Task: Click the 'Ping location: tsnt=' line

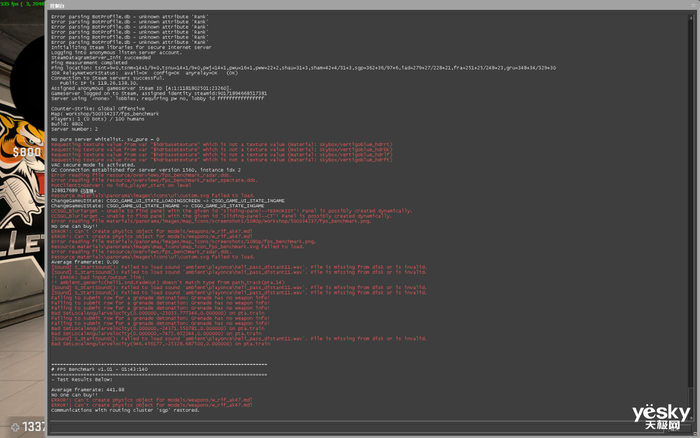Action: pos(303,68)
